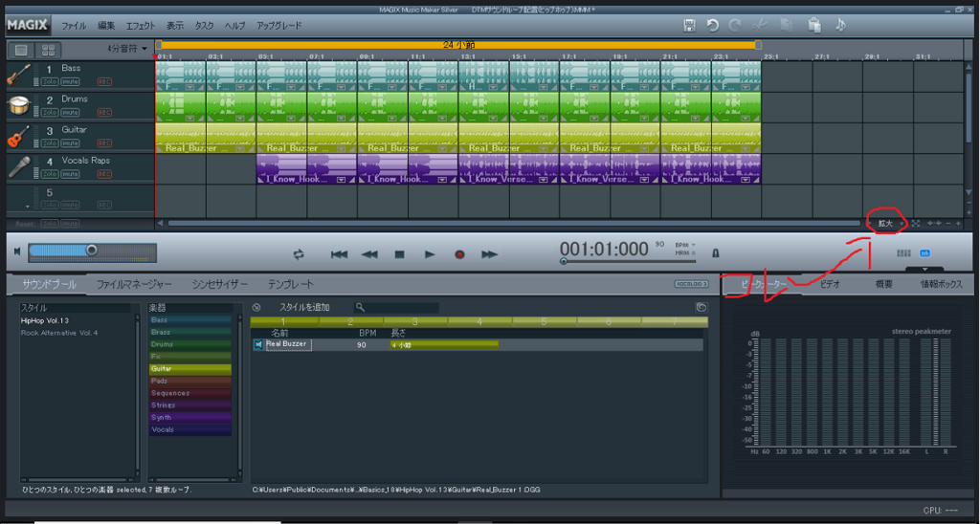Open the エフェクト menu

pyautogui.click(x=141, y=26)
